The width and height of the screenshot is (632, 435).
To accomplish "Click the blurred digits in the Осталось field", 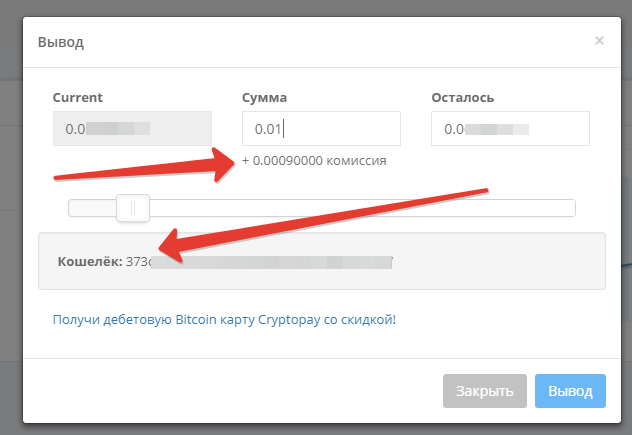I will point(497,128).
